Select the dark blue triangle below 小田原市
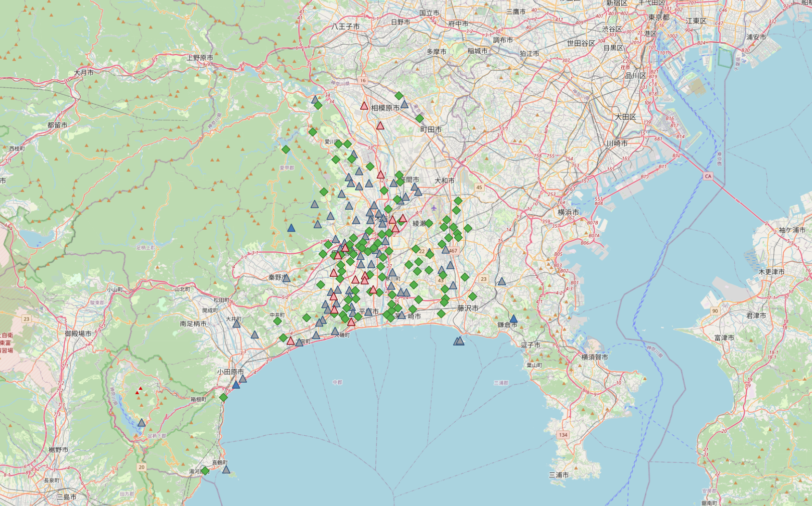This screenshot has width=812, height=506. click(x=236, y=385)
